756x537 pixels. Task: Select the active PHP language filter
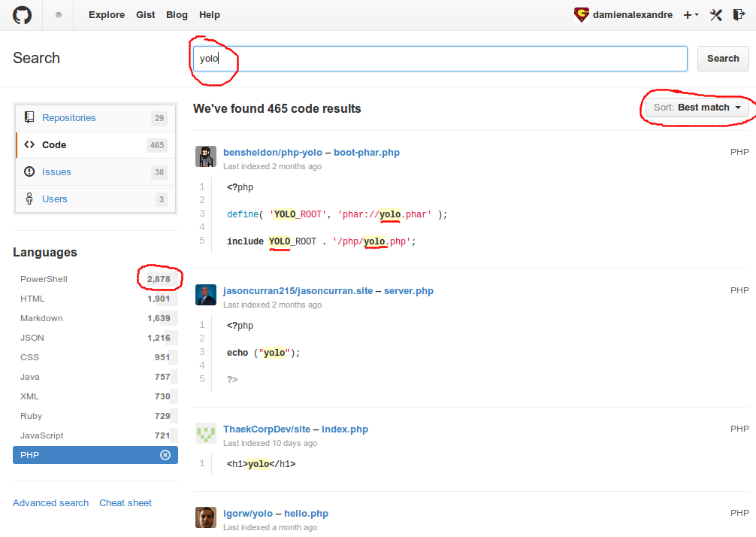click(x=95, y=455)
